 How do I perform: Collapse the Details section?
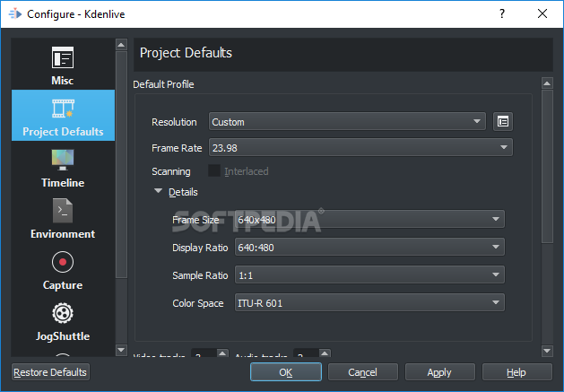159,191
